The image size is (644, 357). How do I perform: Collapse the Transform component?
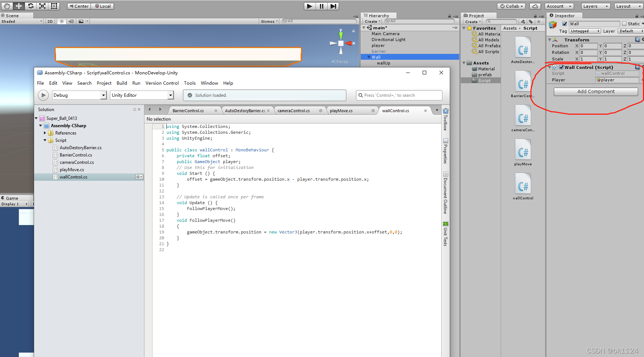pos(549,40)
